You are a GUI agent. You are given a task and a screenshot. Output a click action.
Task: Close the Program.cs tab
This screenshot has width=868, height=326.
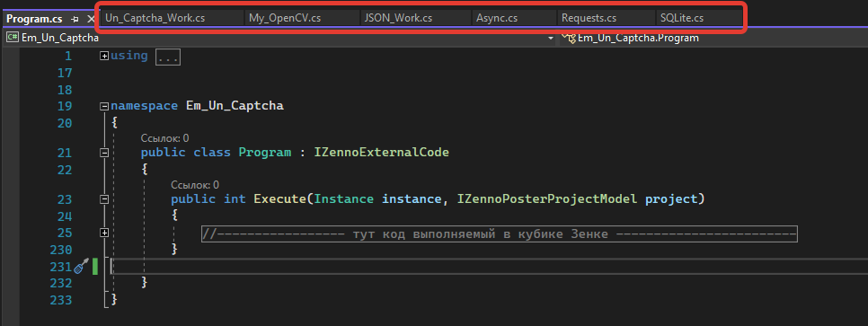(91, 19)
